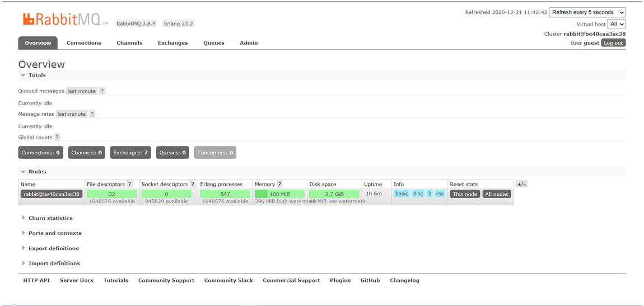The height and width of the screenshot is (306, 644).
Task: Open the Tutorials link
Action: [x=116, y=281]
